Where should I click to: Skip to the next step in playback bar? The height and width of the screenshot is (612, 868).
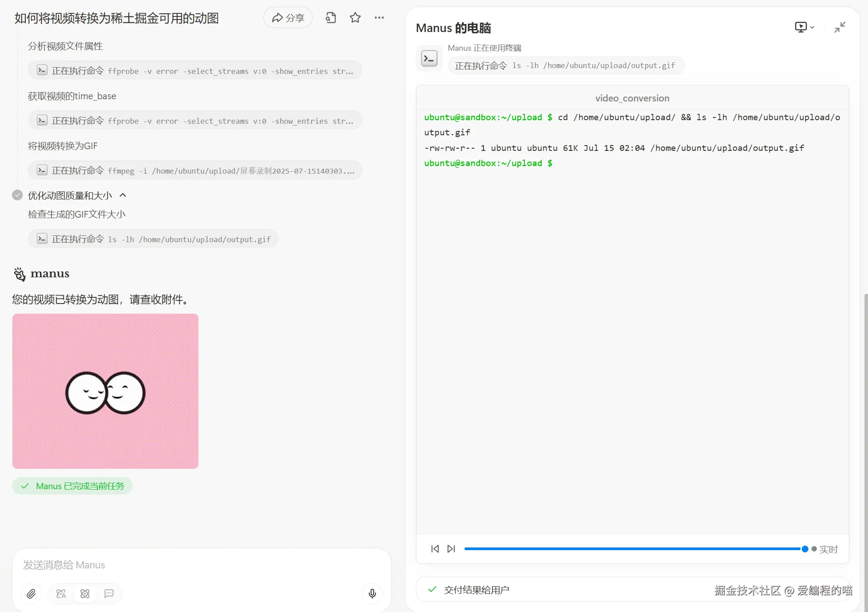[x=451, y=549]
